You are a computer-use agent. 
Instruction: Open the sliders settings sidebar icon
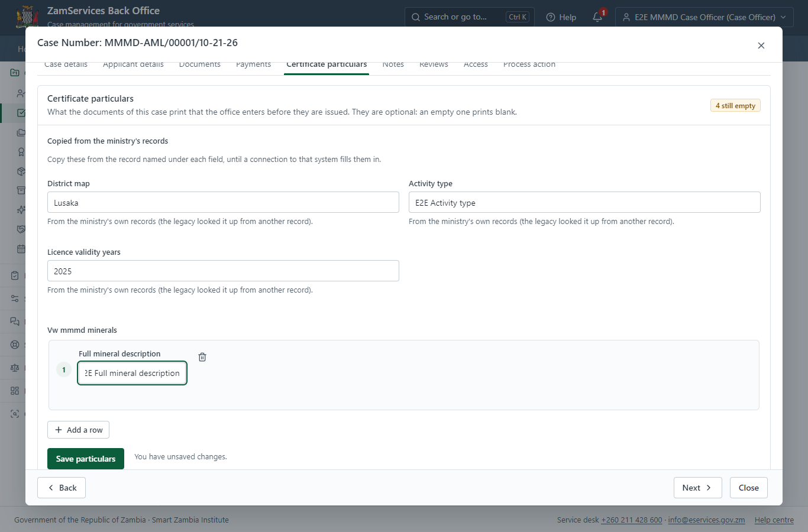(x=15, y=299)
